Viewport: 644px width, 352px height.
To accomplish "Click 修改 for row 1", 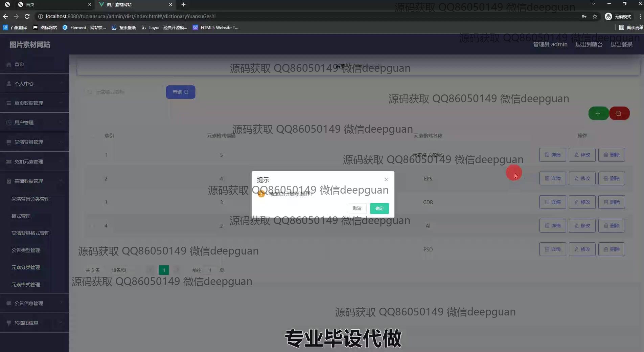I will point(582,155).
